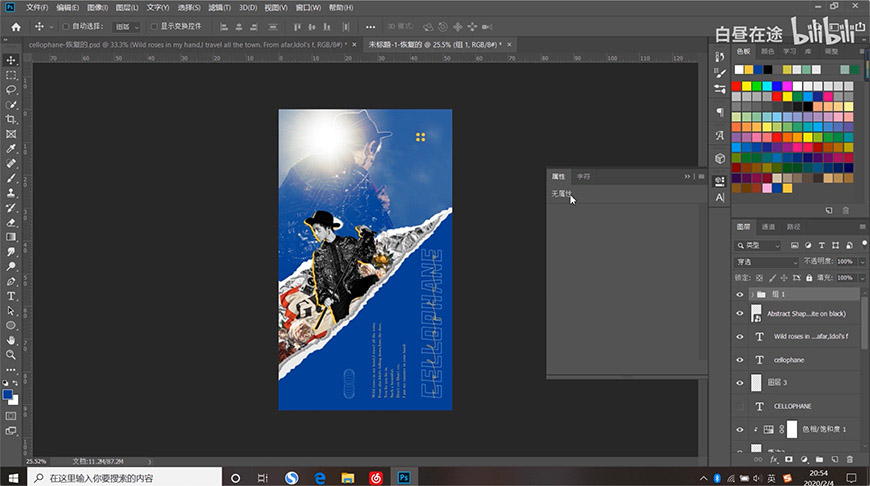Select the Hand tool

pos(11,340)
